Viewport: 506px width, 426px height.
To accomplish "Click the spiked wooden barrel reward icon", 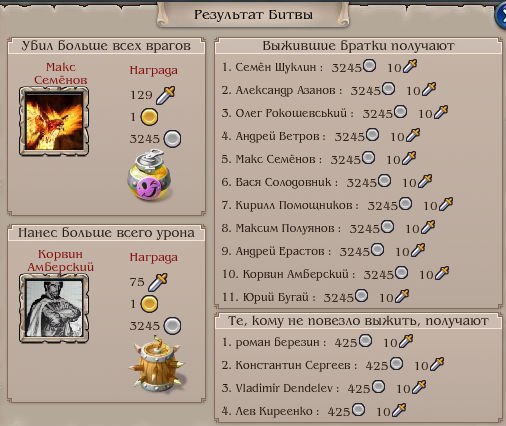I will [156, 364].
